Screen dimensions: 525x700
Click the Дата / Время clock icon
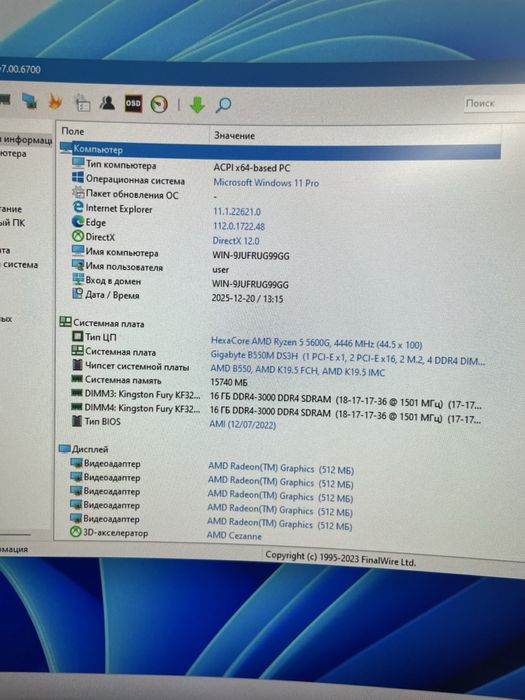(x=78, y=294)
